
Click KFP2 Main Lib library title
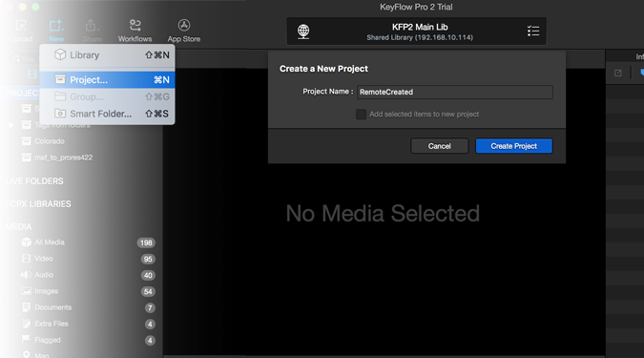pos(420,27)
